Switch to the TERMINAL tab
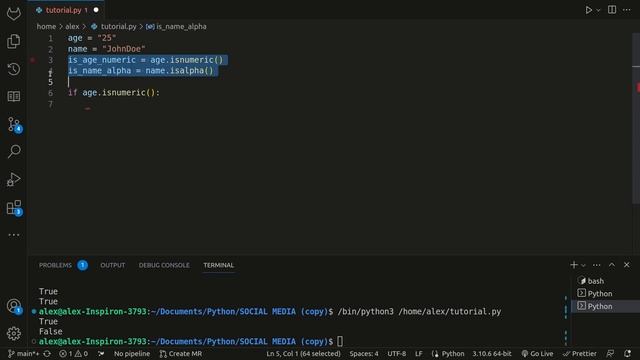 [x=219, y=265]
